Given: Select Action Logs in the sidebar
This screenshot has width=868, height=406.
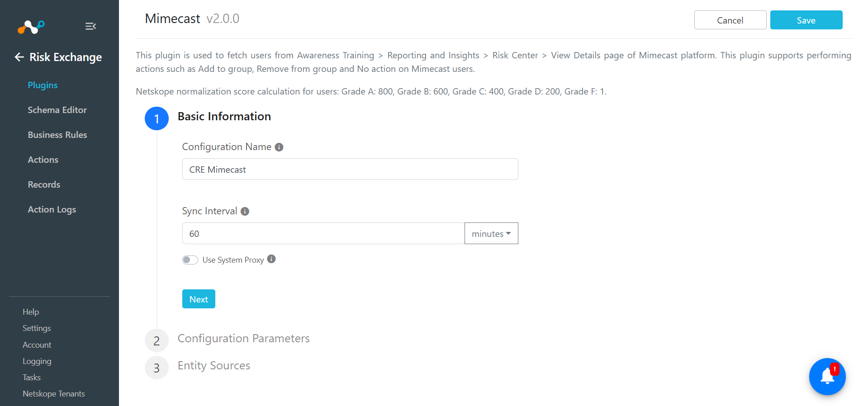Looking at the screenshot, I should click(52, 209).
